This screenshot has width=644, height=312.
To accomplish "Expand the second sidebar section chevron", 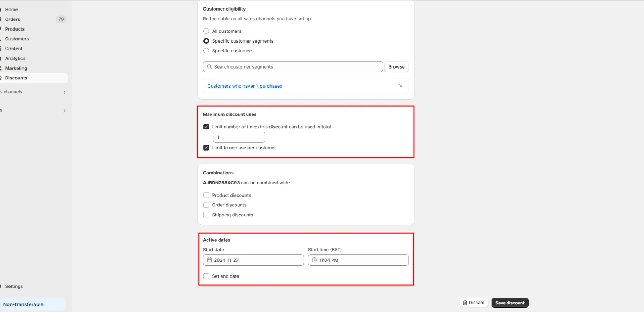I will click(x=64, y=110).
